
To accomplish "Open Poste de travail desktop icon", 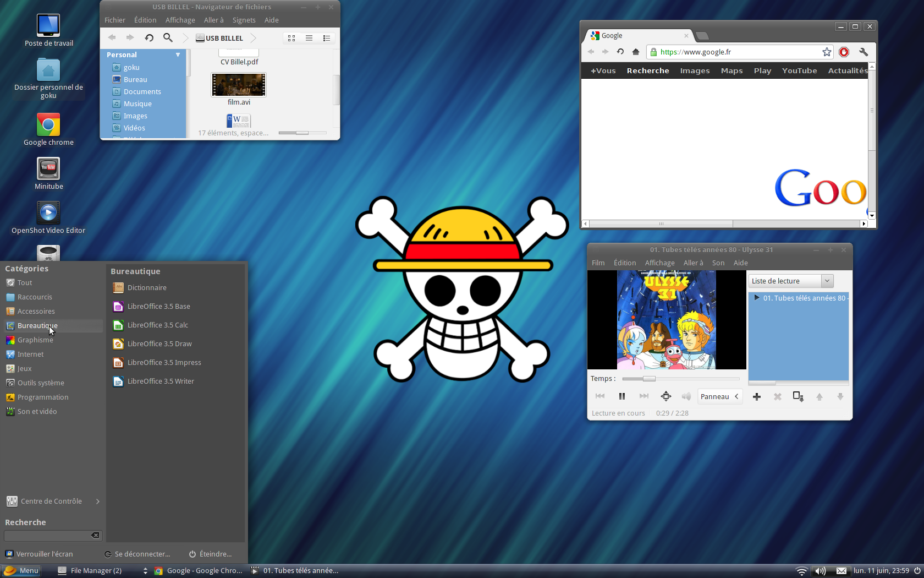I will pyautogui.click(x=48, y=25).
